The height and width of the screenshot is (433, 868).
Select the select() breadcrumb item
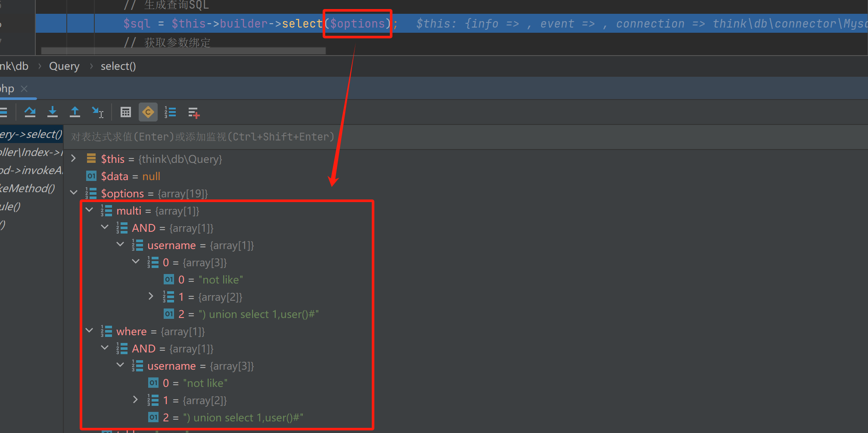tap(118, 66)
